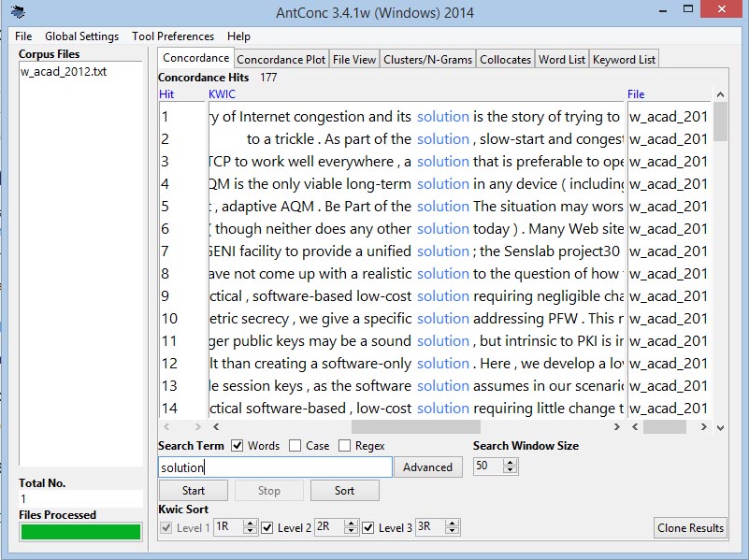749x560 pixels.
Task: Toggle the Words checkbox
Action: click(x=237, y=445)
